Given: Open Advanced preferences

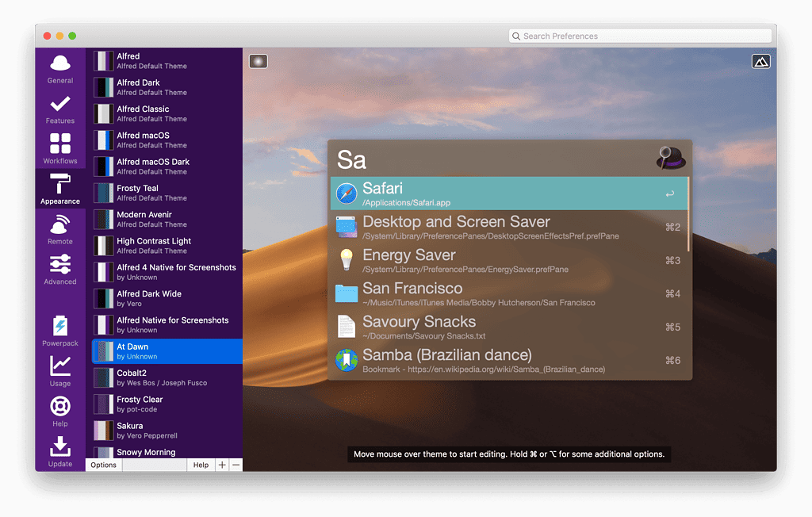Looking at the screenshot, I should pos(60,270).
